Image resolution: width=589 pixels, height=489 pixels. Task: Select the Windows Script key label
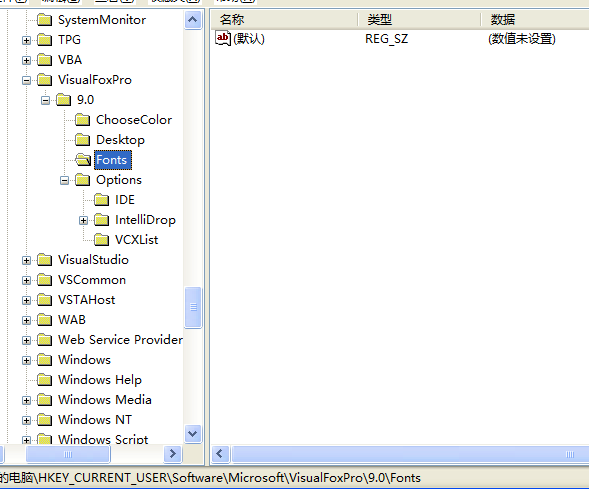103,439
